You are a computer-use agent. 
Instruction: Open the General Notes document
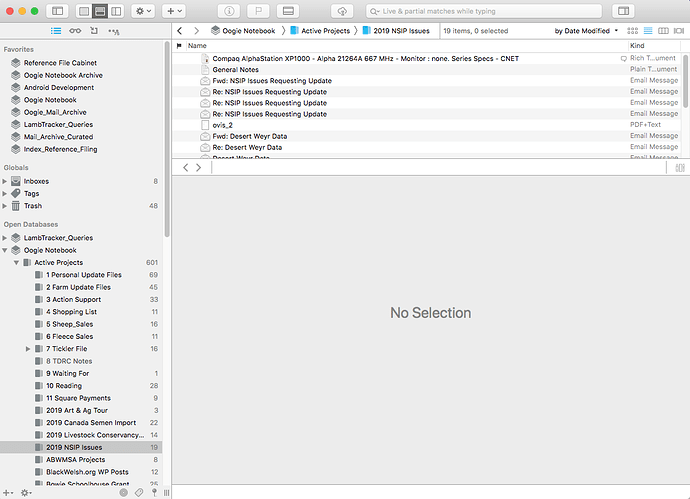click(235, 70)
